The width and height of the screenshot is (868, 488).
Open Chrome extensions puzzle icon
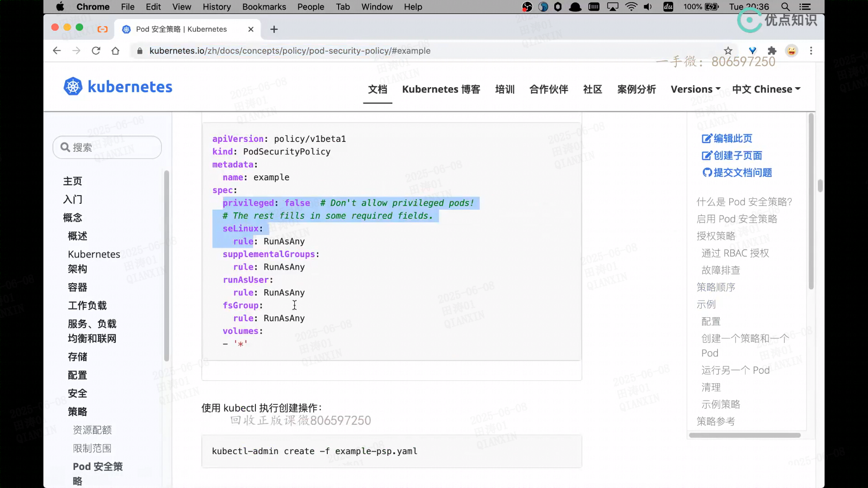pyautogui.click(x=772, y=51)
